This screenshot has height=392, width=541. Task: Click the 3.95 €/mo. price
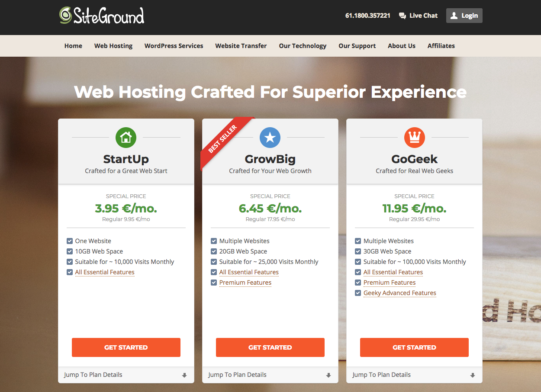click(126, 209)
